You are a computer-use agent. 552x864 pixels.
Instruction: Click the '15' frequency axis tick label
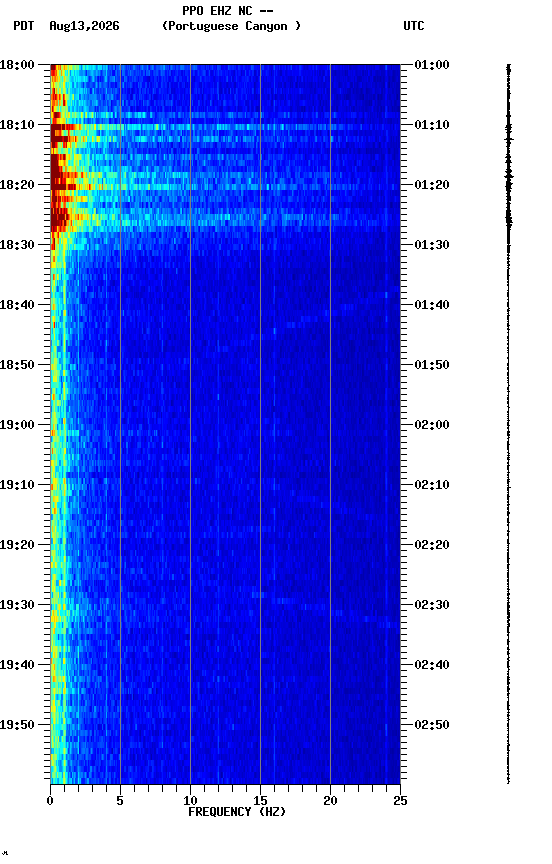260,801
